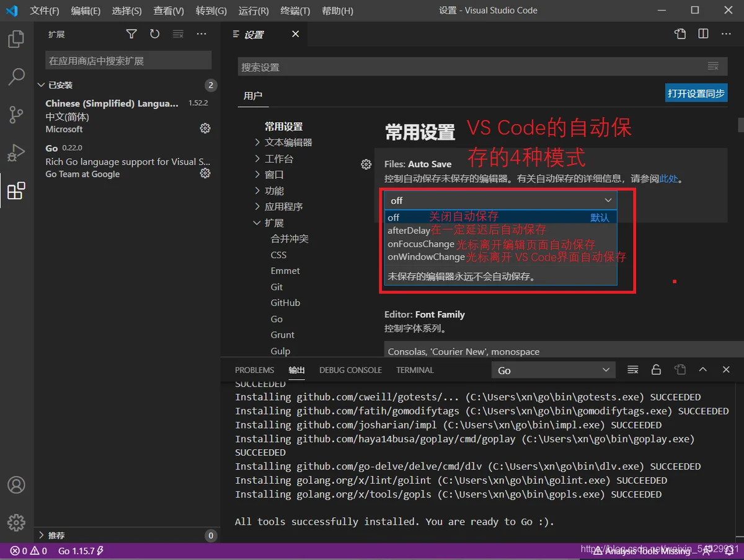The width and height of the screenshot is (744, 560).
Task: Toggle output scroll lock
Action: pos(656,370)
